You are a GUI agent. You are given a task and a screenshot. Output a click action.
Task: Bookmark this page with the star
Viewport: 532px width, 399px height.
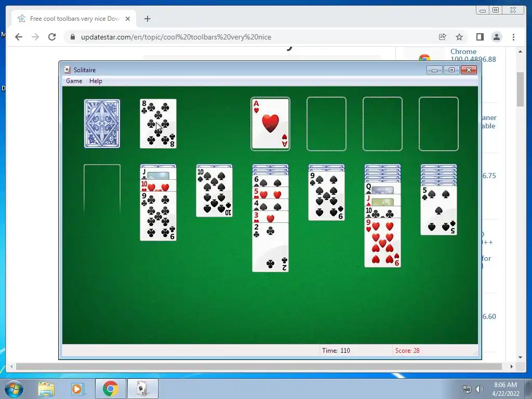(459, 37)
